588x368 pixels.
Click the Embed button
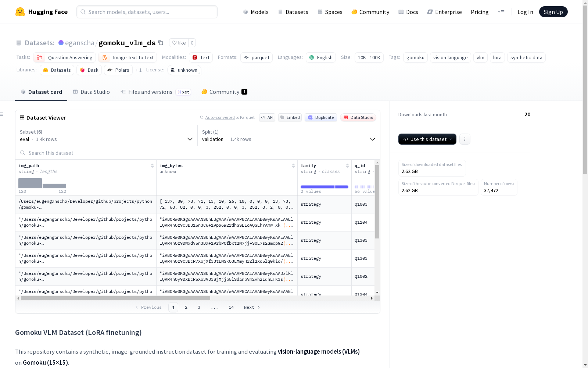(x=290, y=117)
